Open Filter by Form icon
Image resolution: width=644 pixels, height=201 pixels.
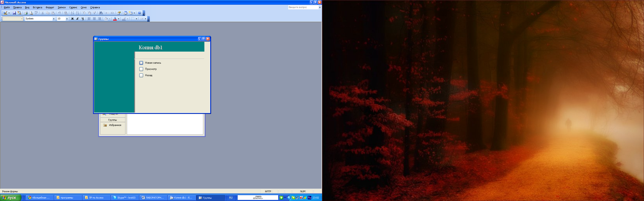click(89, 13)
